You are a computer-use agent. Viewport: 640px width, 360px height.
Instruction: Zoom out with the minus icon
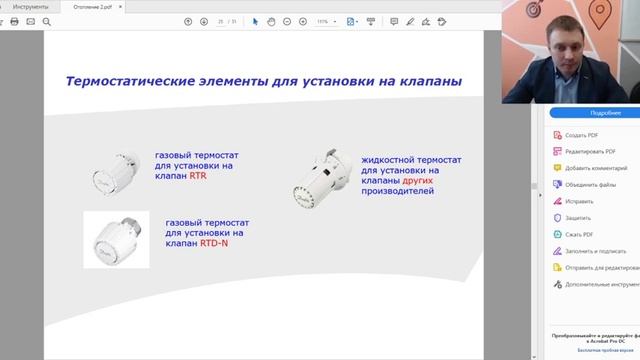[x=287, y=22]
